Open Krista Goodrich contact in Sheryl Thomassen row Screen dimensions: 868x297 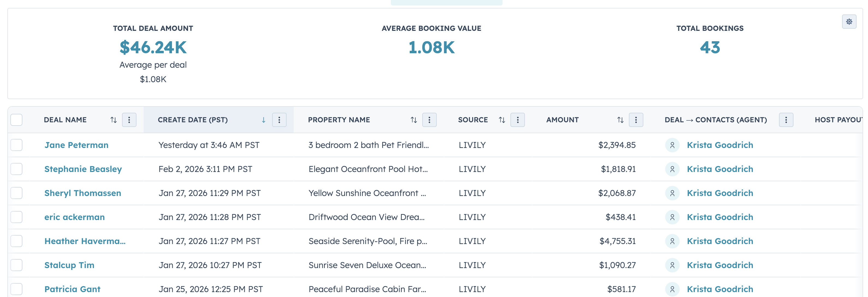point(720,193)
